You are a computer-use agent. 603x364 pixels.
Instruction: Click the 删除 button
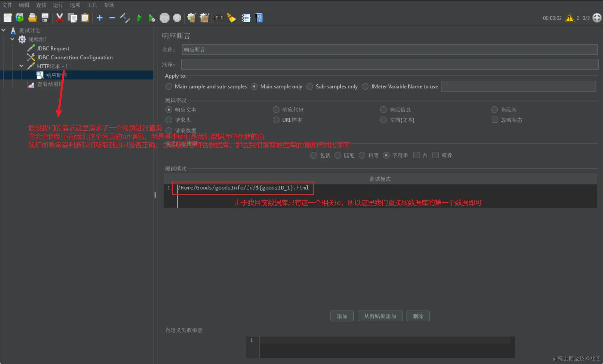point(418,316)
